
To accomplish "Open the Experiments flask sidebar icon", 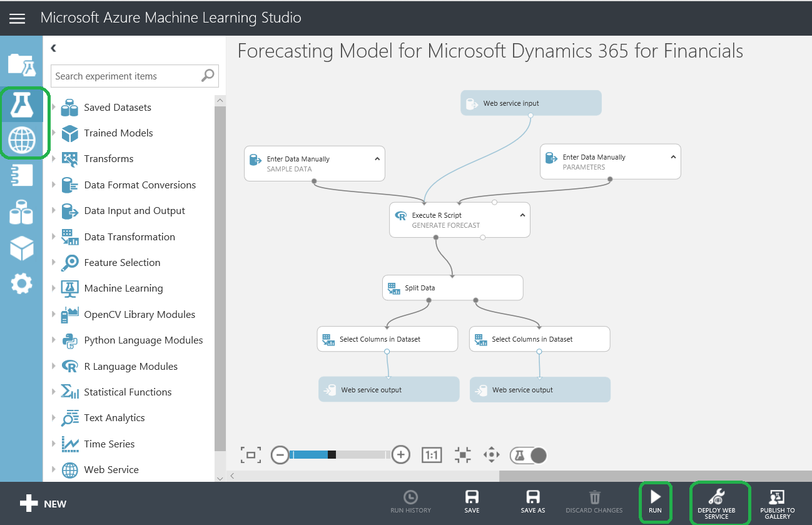I will coord(21,106).
